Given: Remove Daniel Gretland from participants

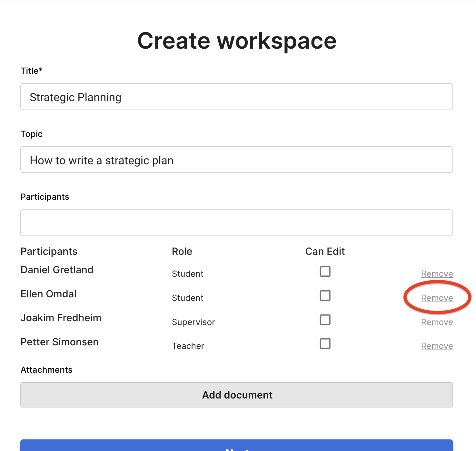Looking at the screenshot, I should coord(437,274).
